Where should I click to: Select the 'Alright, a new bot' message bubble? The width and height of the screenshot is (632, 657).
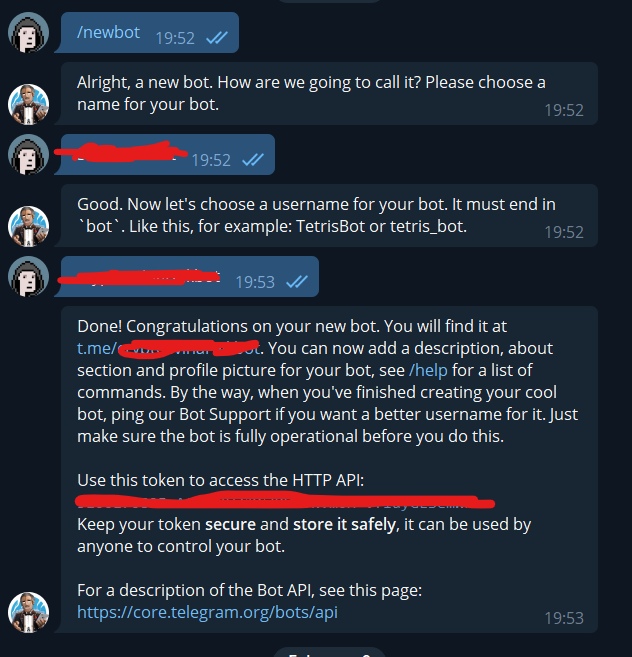tap(329, 93)
